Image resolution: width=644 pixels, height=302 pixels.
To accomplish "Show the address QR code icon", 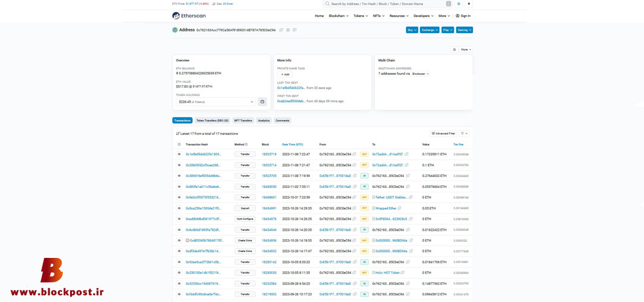I will pos(288,30).
